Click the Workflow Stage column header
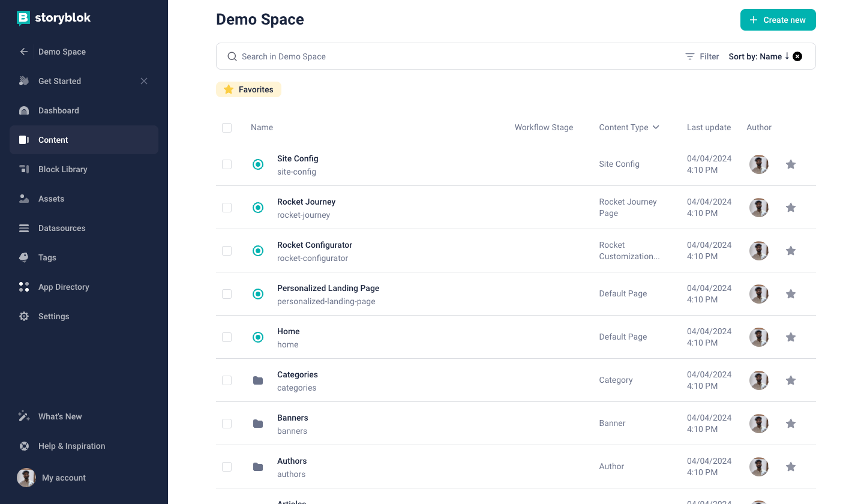This screenshot has width=864, height=504. click(544, 127)
